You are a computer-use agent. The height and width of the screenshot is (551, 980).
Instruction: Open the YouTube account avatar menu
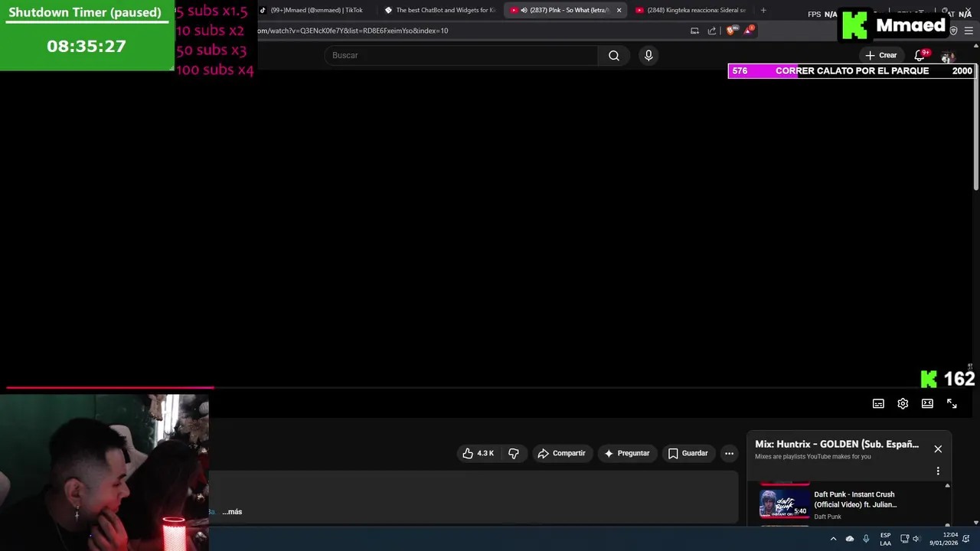pos(948,57)
